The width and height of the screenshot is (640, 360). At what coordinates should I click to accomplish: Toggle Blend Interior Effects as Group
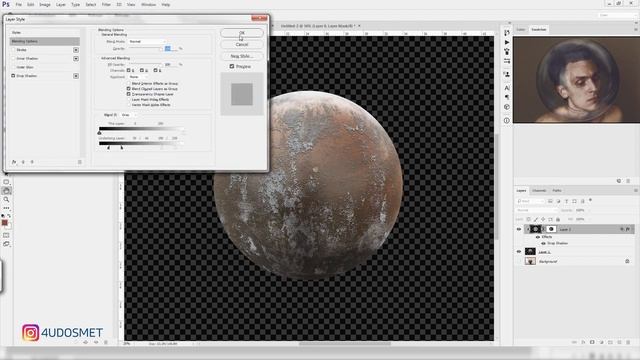click(x=129, y=83)
